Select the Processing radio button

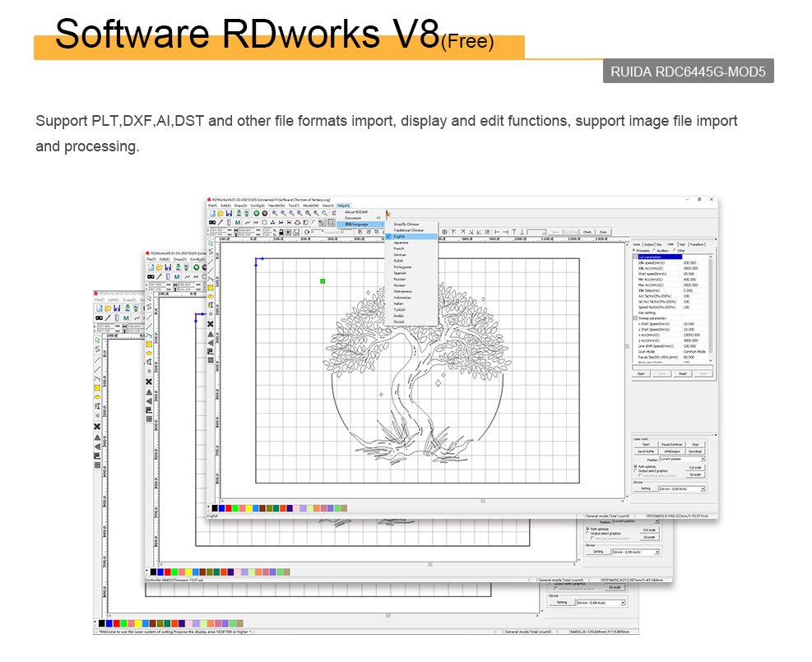[634, 251]
